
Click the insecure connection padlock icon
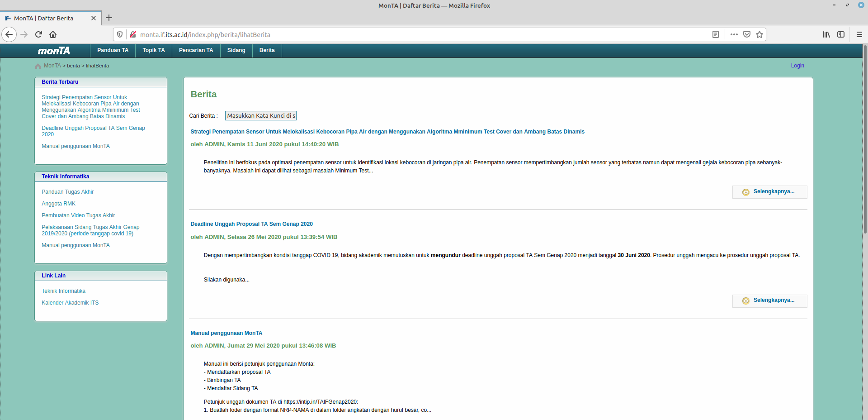tap(133, 34)
